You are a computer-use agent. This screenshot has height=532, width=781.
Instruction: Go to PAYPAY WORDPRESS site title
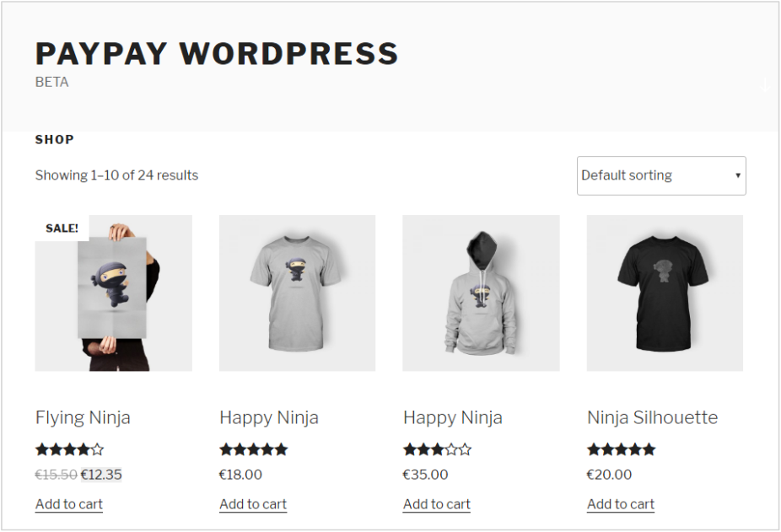217,53
